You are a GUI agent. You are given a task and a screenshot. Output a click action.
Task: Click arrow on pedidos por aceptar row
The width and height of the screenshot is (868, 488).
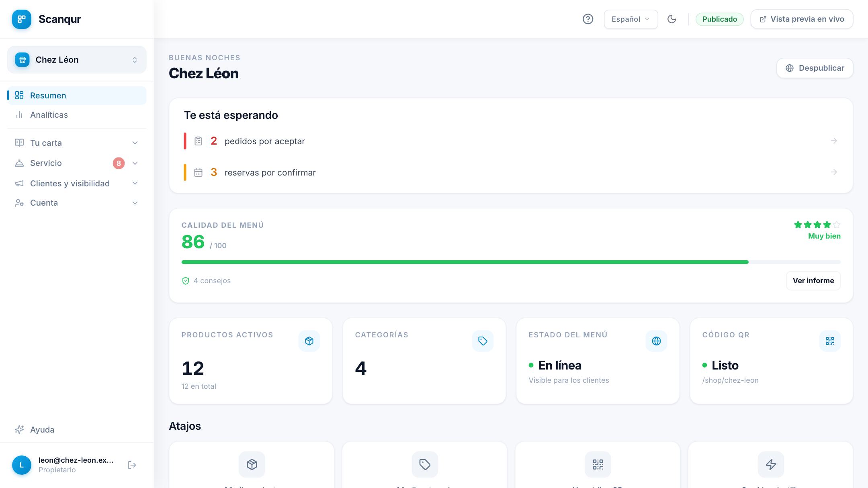click(834, 141)
